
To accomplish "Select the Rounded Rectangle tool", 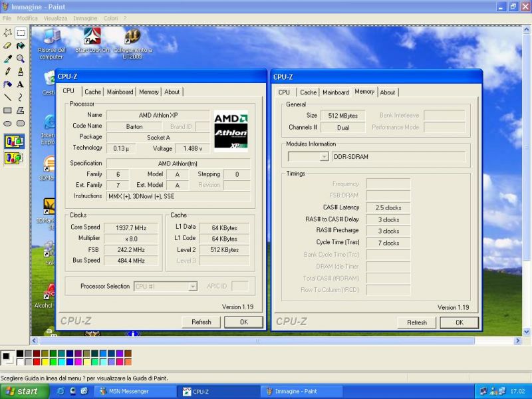I will [x=21, y=124].
